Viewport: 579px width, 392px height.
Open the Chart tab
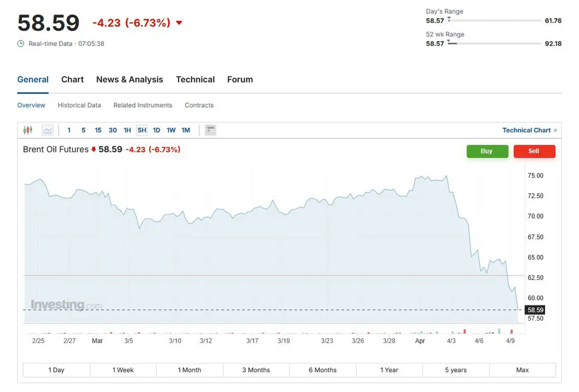pyautogui.click(x=72, y=80)
